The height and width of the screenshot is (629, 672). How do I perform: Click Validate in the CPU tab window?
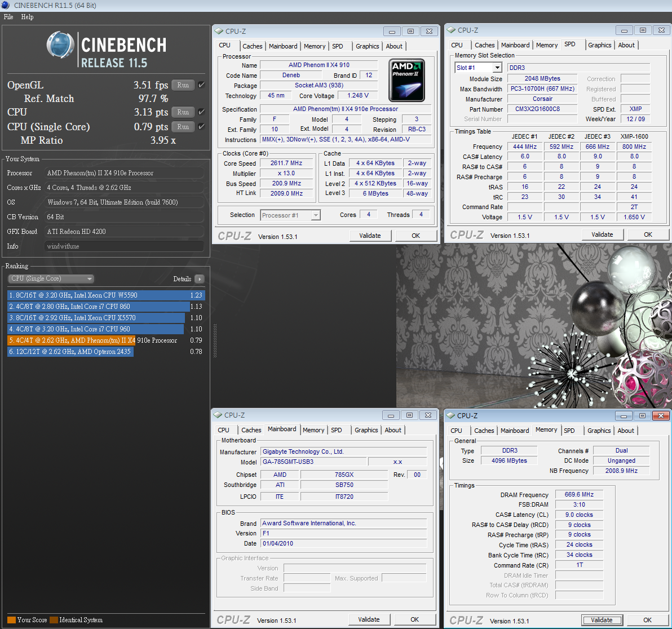(x=370, y=236)
